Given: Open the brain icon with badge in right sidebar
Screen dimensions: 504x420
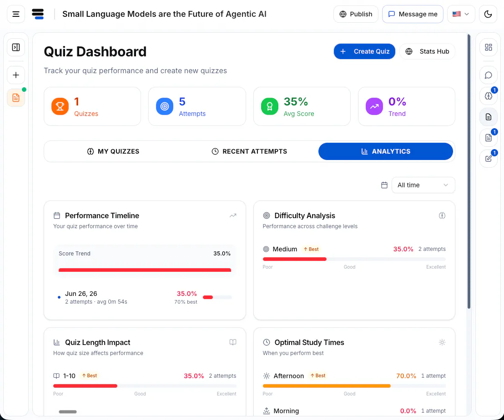Looking at the screenshot, I should point(488,96).
